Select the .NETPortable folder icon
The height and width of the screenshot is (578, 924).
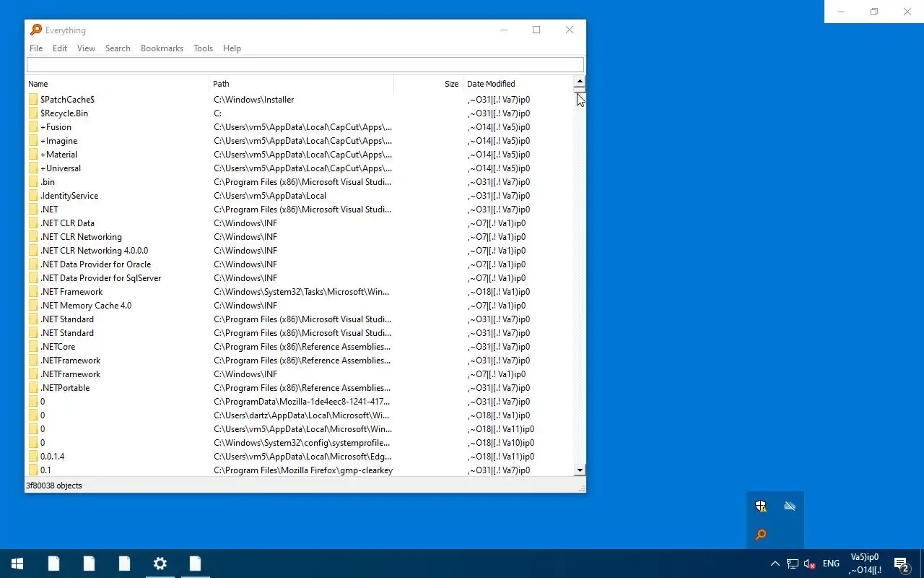(x=33, y=388)
